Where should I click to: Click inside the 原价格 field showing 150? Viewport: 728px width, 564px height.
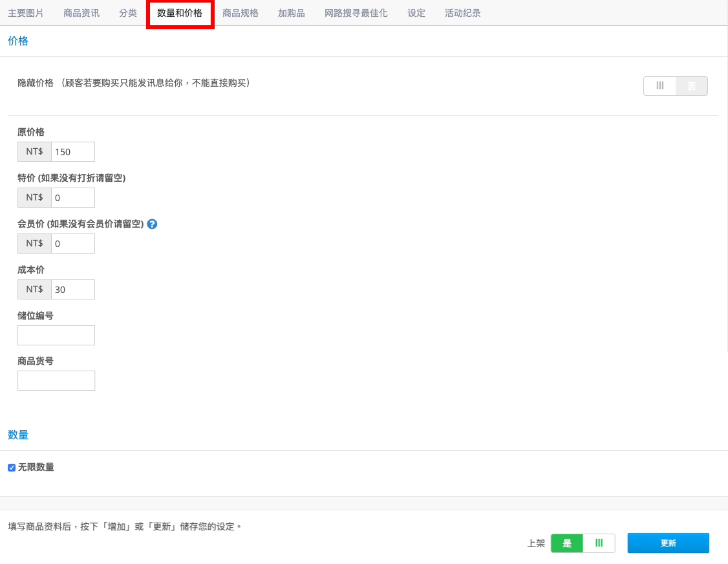tap(72, 151)
